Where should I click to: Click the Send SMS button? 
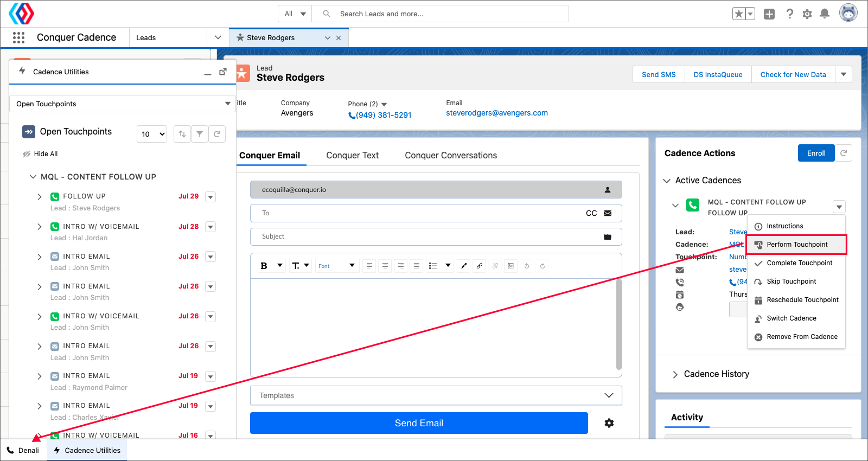659,74
